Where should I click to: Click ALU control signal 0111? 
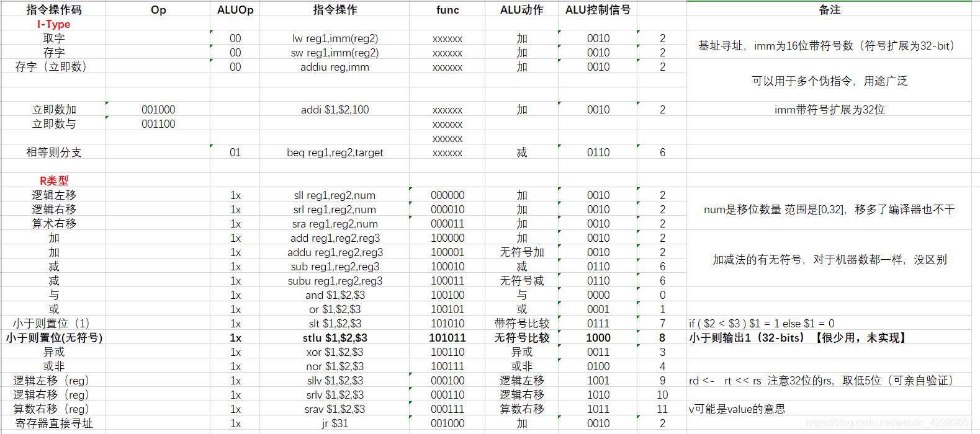(598, 324)
